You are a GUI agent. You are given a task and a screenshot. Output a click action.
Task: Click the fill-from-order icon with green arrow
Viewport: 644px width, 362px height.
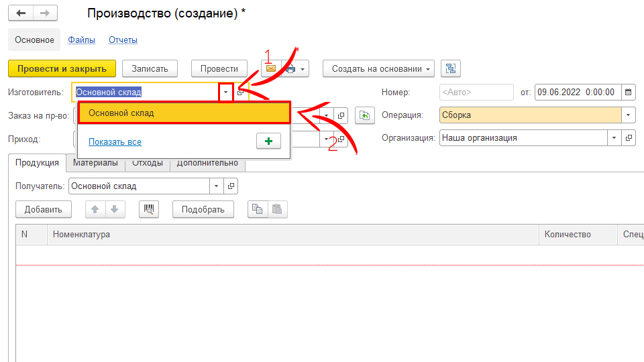pyautogui.click(x=364, y=115)
